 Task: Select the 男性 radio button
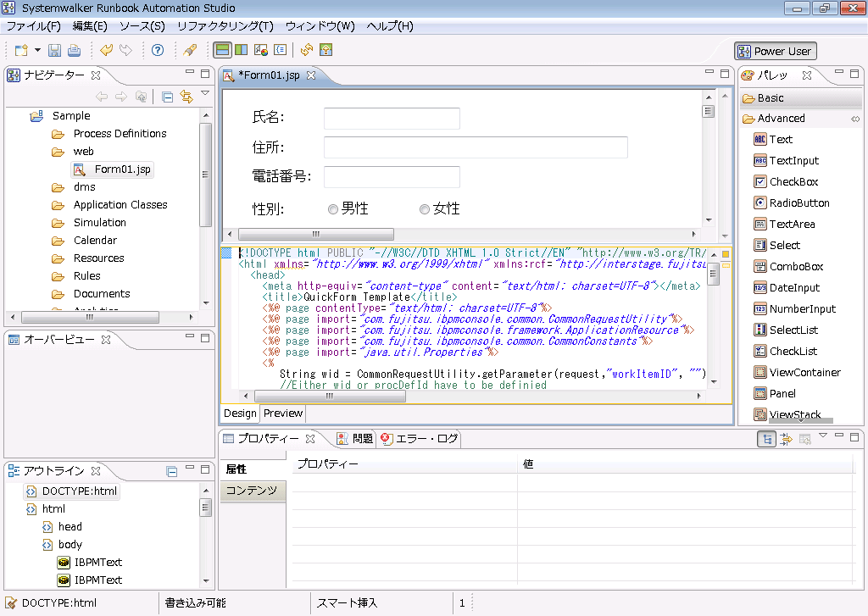332,209
